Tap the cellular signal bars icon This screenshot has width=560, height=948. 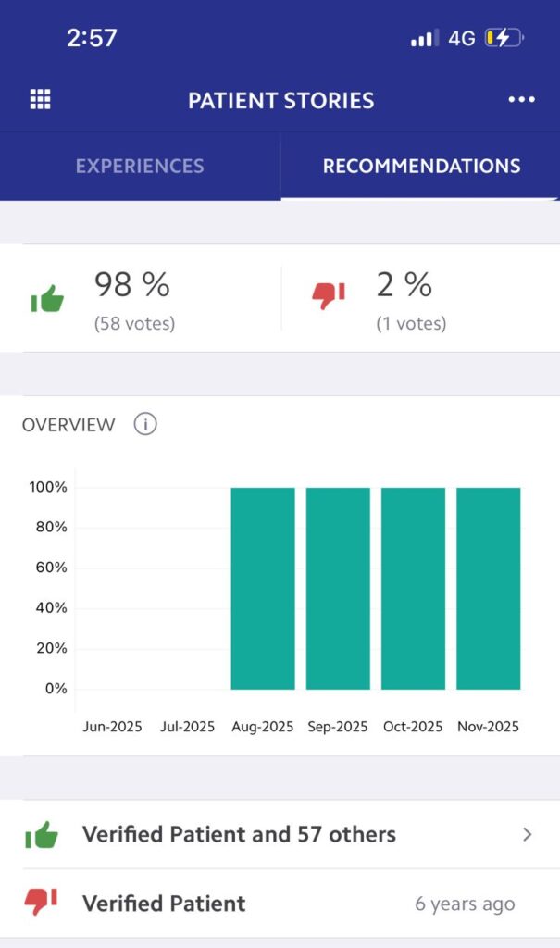click(424, 38)
